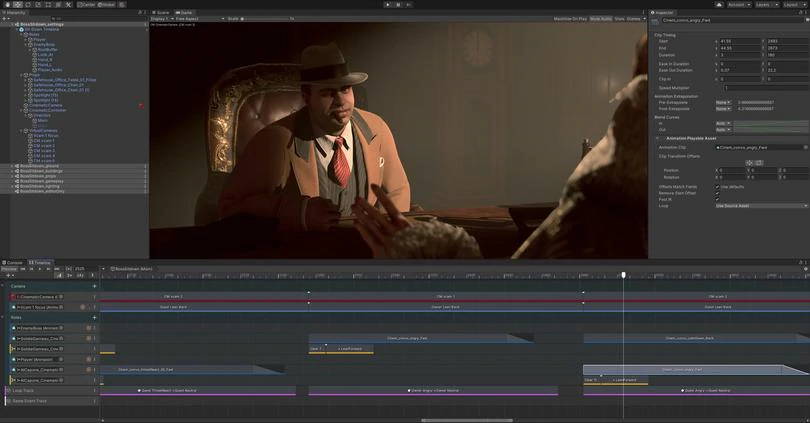Viewport: 810px width, 423px height.
Task: Switch to the Inspector tab
Action: pos(663,12)
